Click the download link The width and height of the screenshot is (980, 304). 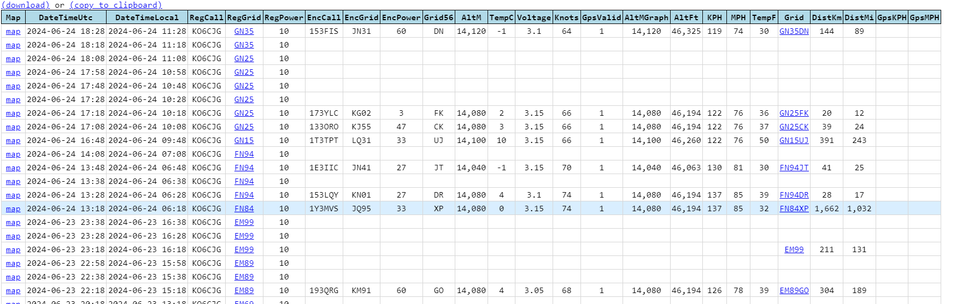26,5
